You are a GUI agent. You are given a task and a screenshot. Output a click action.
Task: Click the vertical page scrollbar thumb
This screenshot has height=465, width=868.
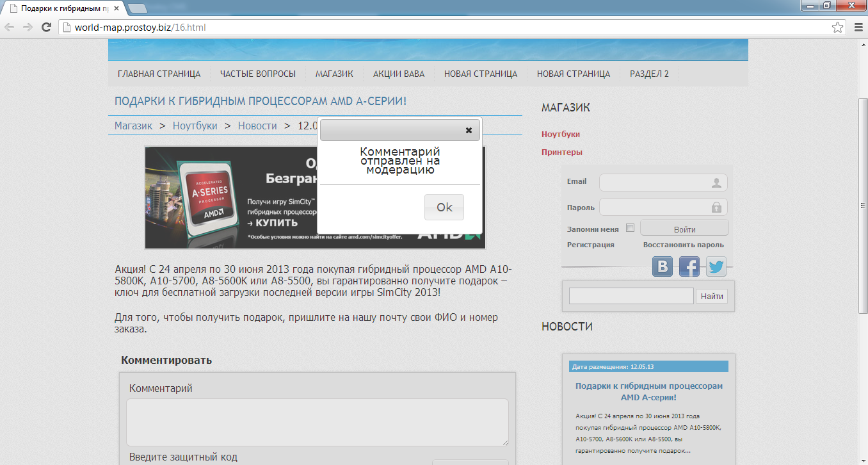pyautogui.click(x=862, y=206)
